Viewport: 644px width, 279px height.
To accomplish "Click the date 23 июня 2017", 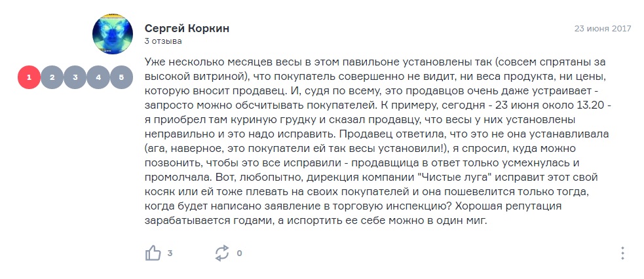I will tap(603, 29).
